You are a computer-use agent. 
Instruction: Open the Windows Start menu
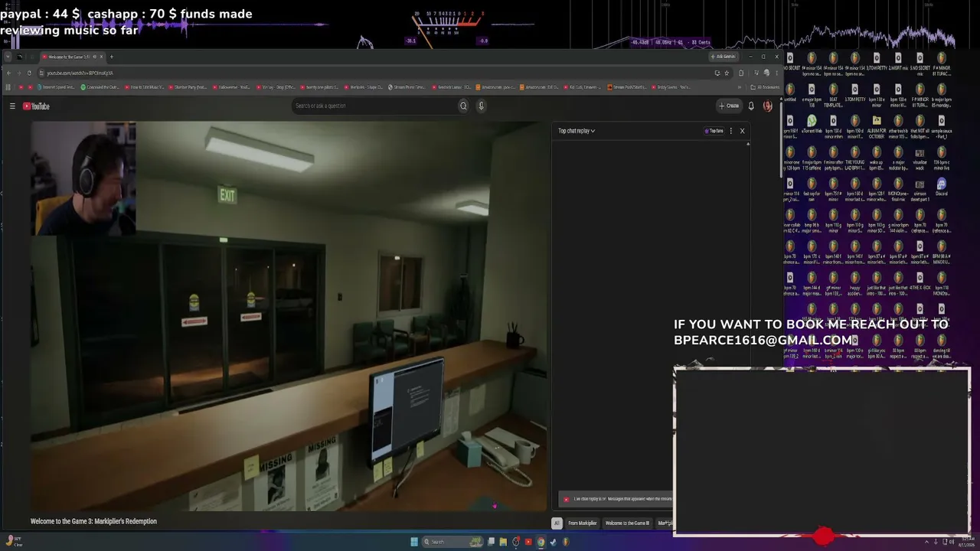tap(414, 542)
